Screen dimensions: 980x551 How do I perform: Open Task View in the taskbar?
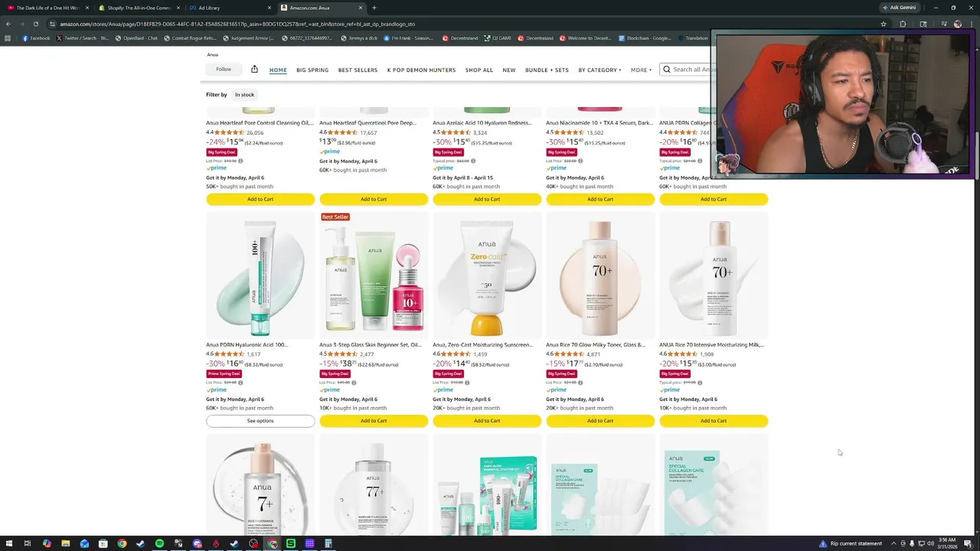click(27, 543)
